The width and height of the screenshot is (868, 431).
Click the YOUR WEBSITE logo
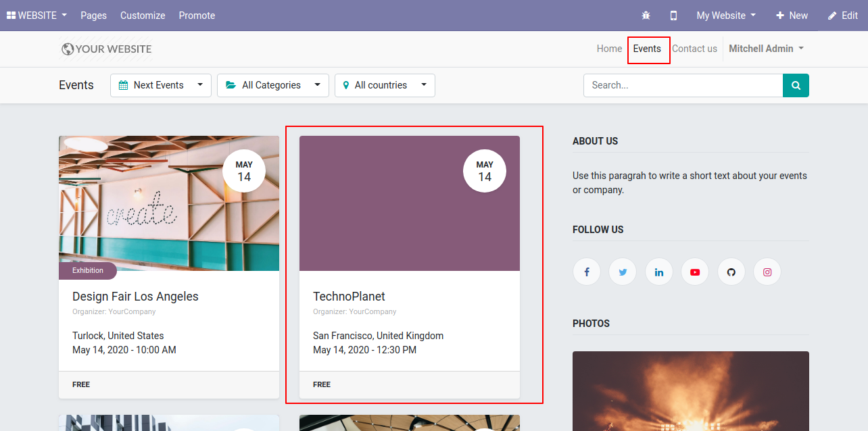pos(106,49)
